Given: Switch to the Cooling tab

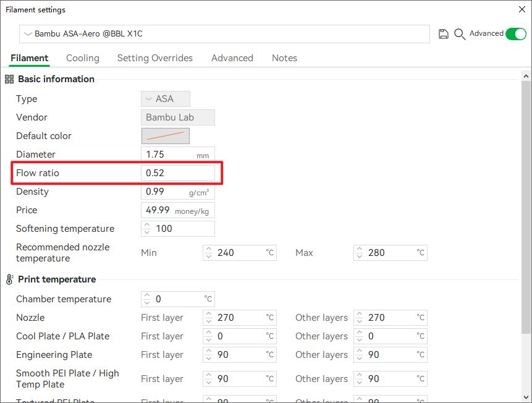Looking at the screenshot, I should [83, 58].
